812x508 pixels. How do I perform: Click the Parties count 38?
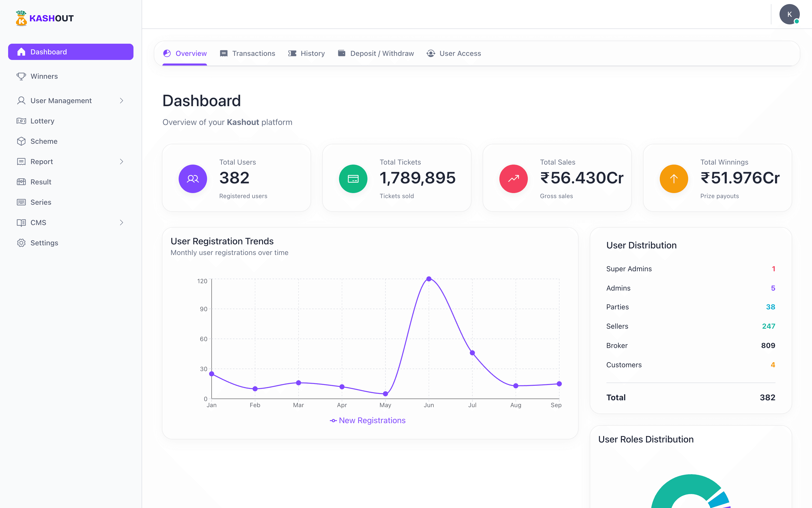point(770,307)
